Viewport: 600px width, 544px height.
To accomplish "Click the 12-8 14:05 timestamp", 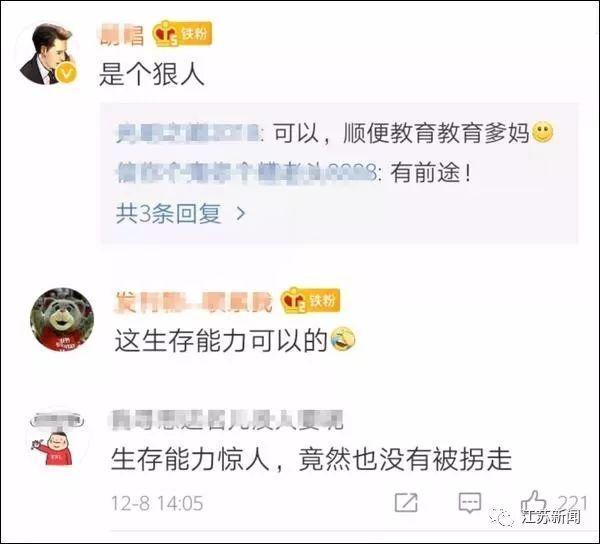I will [x=157, y=503].
